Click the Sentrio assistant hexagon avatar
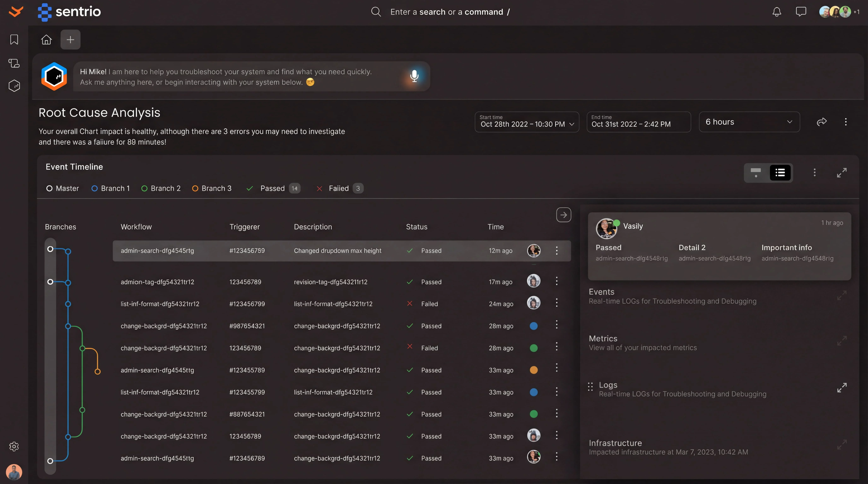This screenshot has width=868, height=484. [54, 76]
